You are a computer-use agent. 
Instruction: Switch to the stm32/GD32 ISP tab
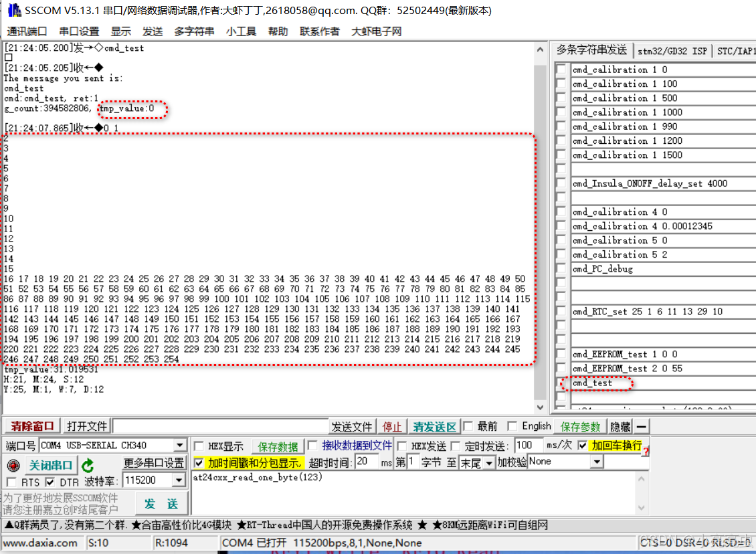pyautogui.click(x=672, y=51)
